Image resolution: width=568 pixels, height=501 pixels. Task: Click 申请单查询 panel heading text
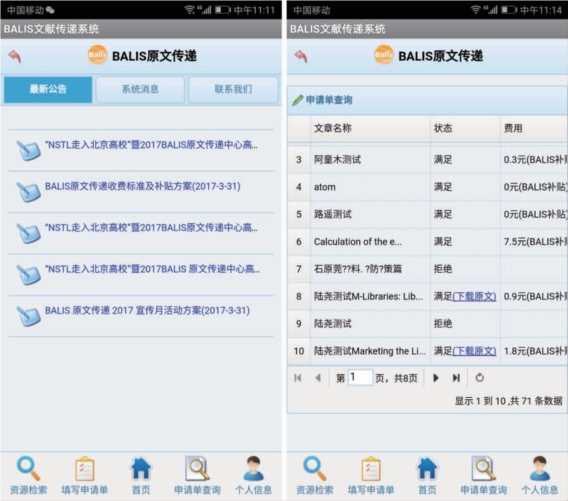(329, 100)
